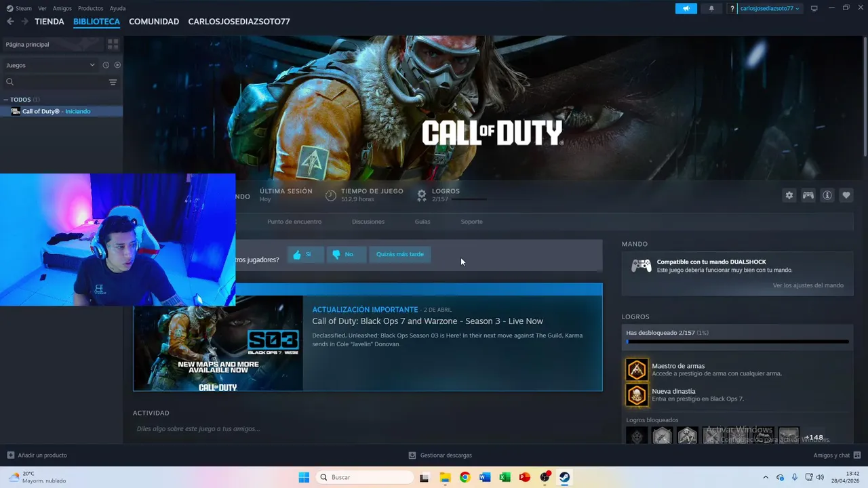
Task: Click the S03 news thumbnail image
Action: 218,344
